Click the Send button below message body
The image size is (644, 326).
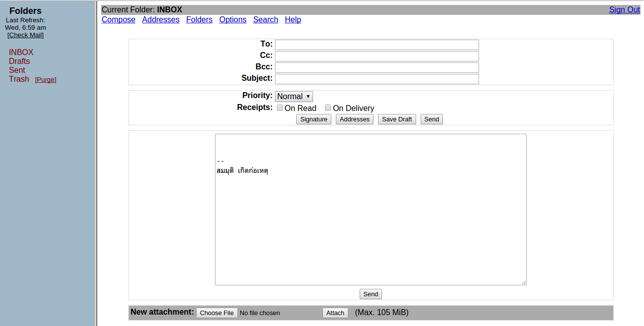(371, 294)
